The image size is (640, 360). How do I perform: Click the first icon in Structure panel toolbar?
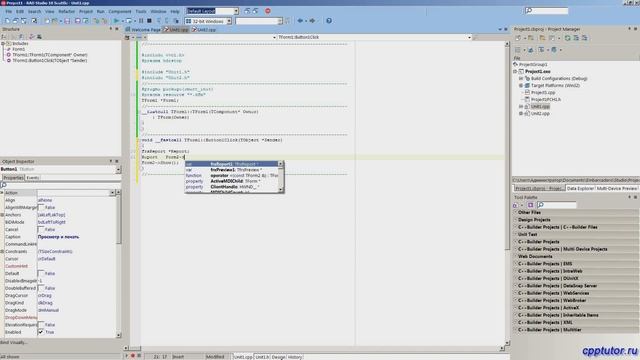coord(4,37)
